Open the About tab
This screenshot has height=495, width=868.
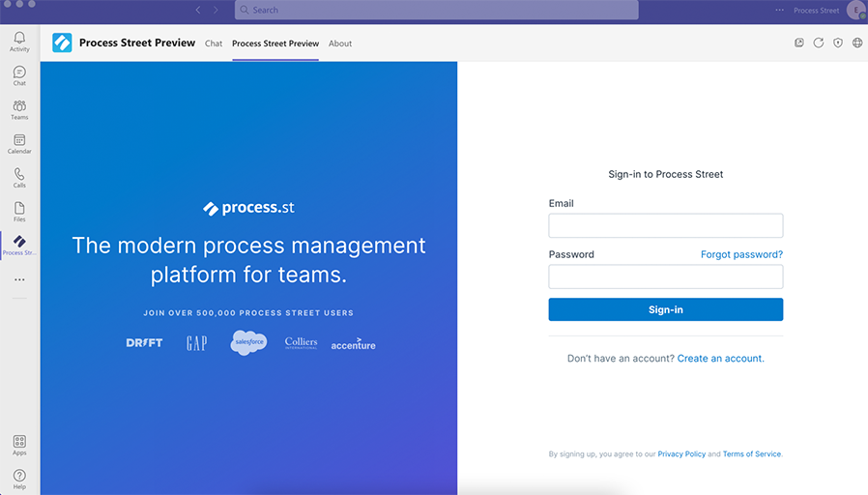[340, 44]
